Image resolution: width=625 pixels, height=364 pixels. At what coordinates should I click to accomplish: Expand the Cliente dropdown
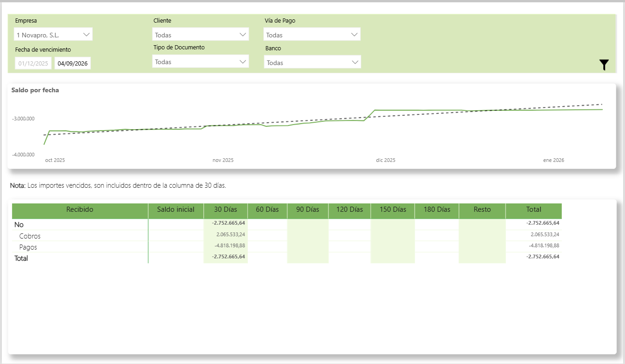pyautogui.click(x=200, y=35)
